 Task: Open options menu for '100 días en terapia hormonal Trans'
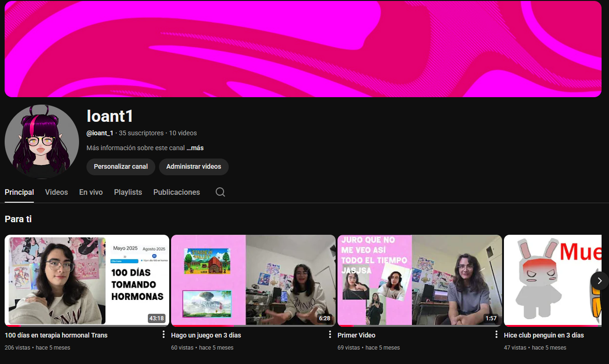click(x=164, y=335)
